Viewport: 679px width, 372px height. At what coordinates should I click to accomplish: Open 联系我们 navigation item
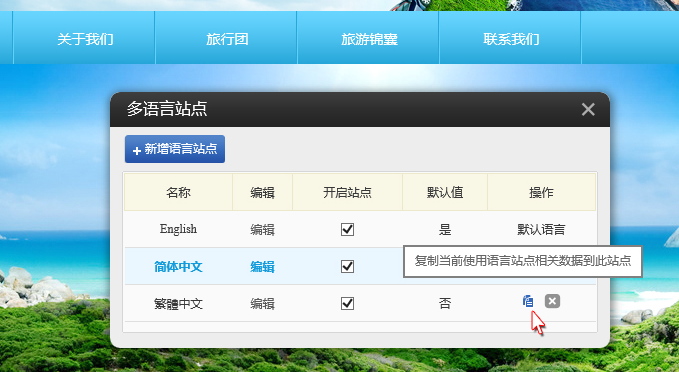pos(511,39)
